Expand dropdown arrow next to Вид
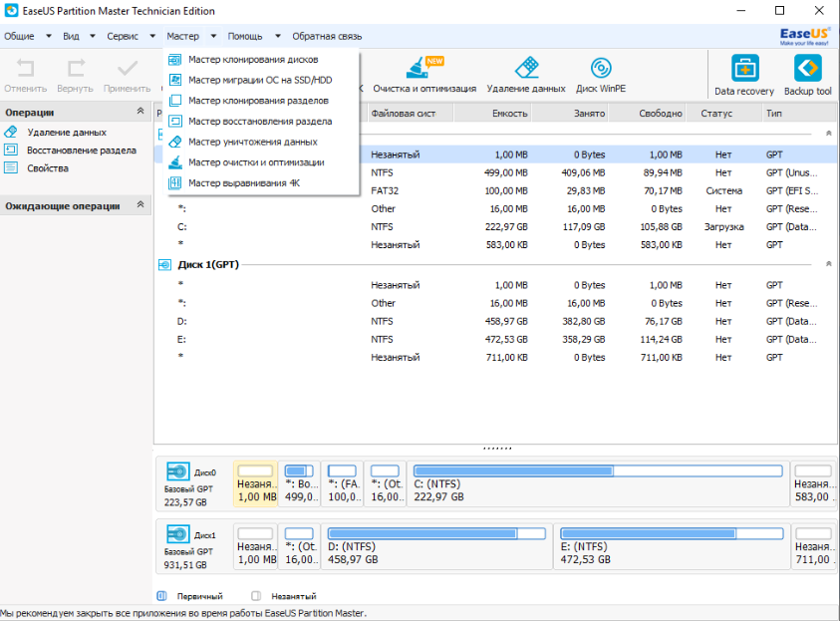 93,37
